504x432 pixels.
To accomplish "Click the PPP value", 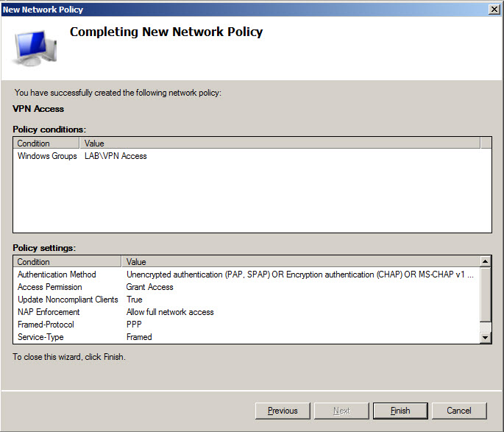I will coord(134,325).
